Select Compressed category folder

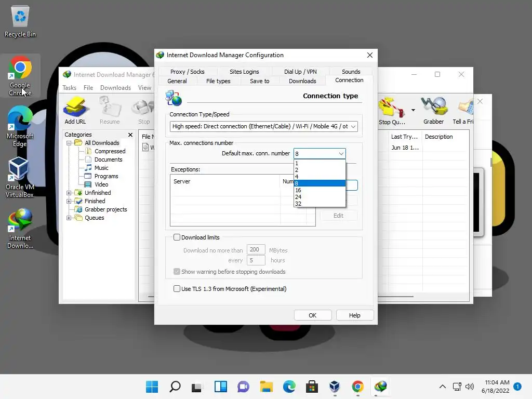click(x=110, y=151)
